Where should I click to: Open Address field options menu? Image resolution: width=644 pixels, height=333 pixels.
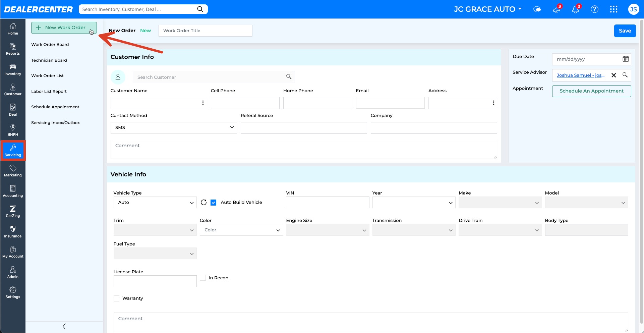(493, 103)
